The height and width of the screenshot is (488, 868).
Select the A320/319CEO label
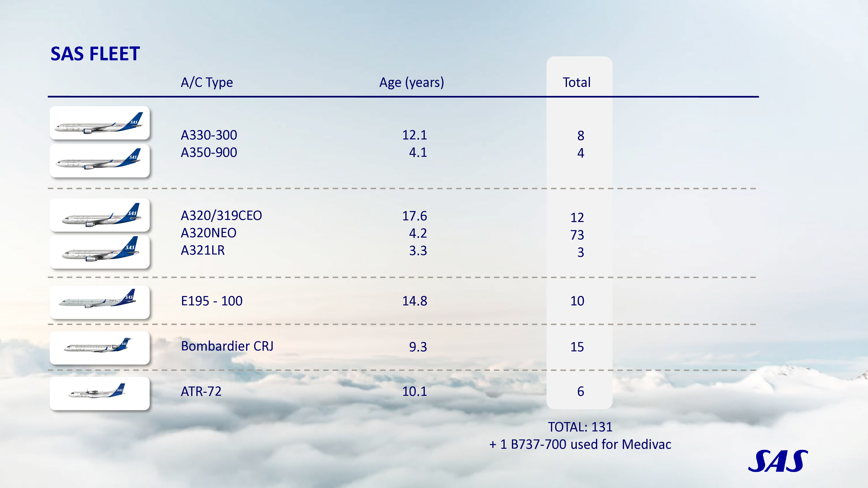pos(221,216)
